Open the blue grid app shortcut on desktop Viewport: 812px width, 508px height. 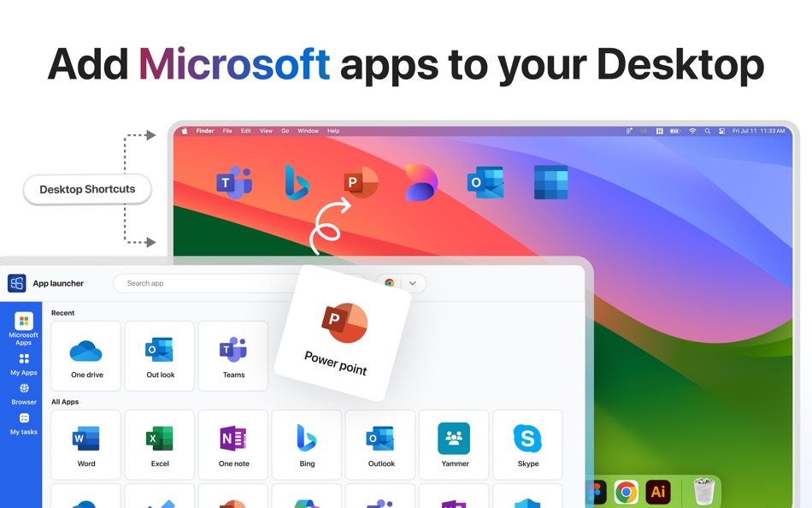(550, 182)
